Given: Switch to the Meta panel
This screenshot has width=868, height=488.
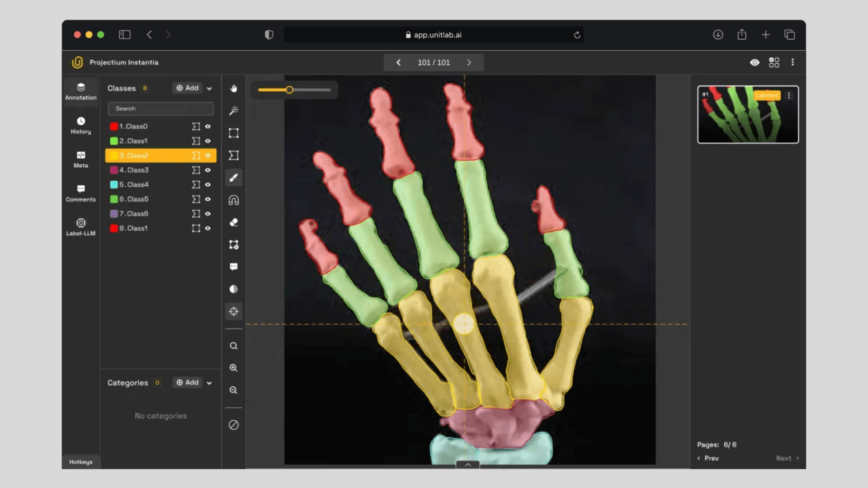Looking at the screenshot, I should (80, 160).
